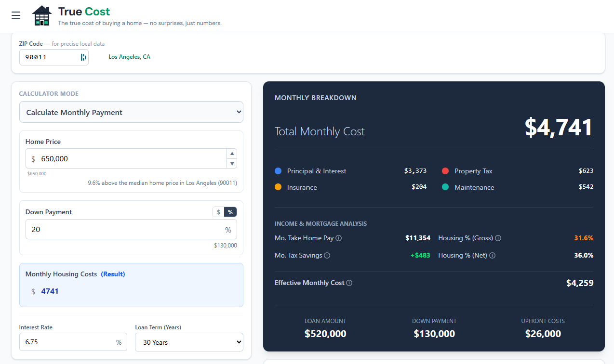Show info for Effective Monthly Cost
This screenshot has width=614, height=364.
pyautogui.click(x=349, y=283)
